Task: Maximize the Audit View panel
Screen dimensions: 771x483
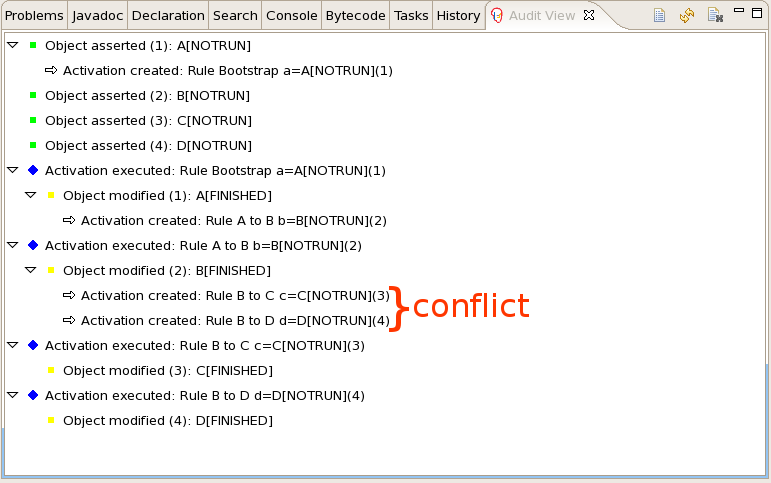Action: pos(757,13)
